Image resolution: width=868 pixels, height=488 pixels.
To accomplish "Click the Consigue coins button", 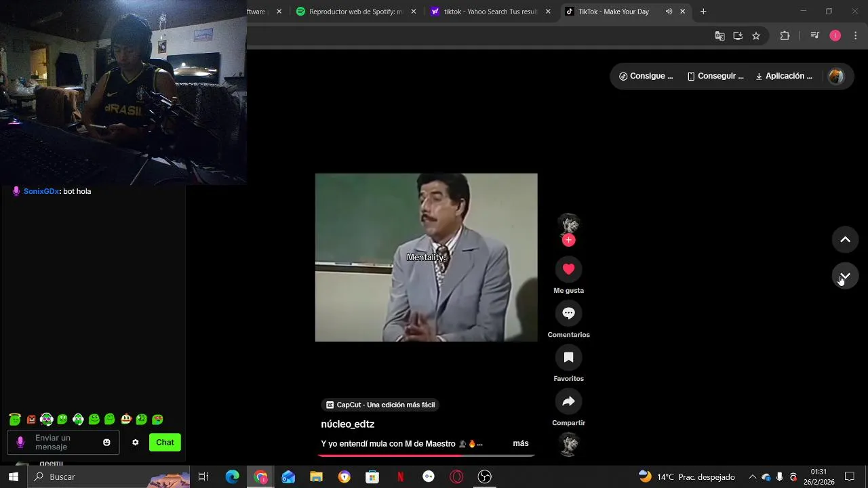I will click(x=646, y=76).
